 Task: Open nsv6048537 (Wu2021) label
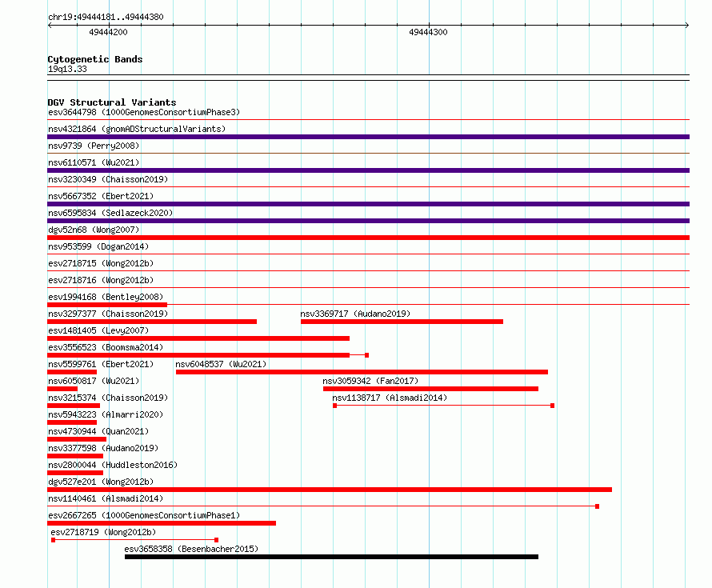pyautogui.click(x=221, y=364)
